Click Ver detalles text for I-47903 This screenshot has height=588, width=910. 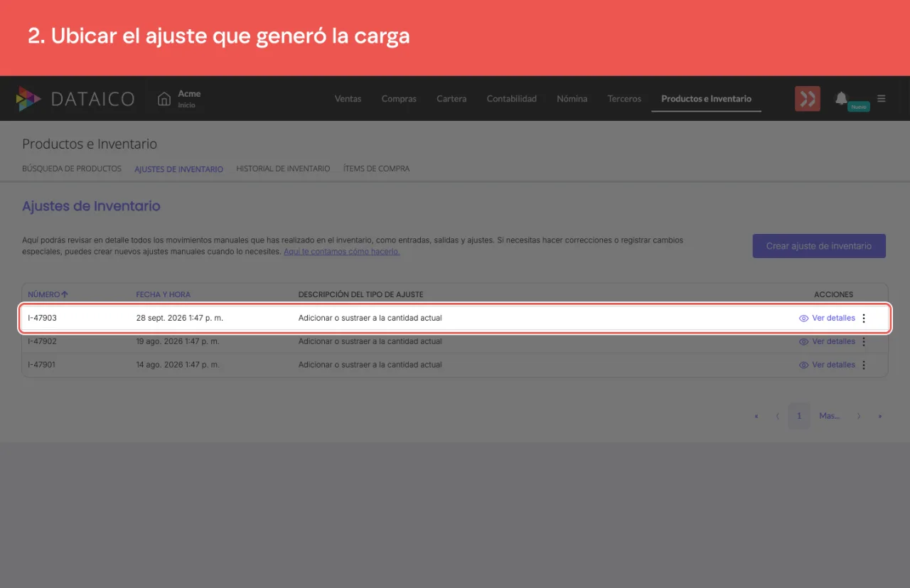click(833, 319)
